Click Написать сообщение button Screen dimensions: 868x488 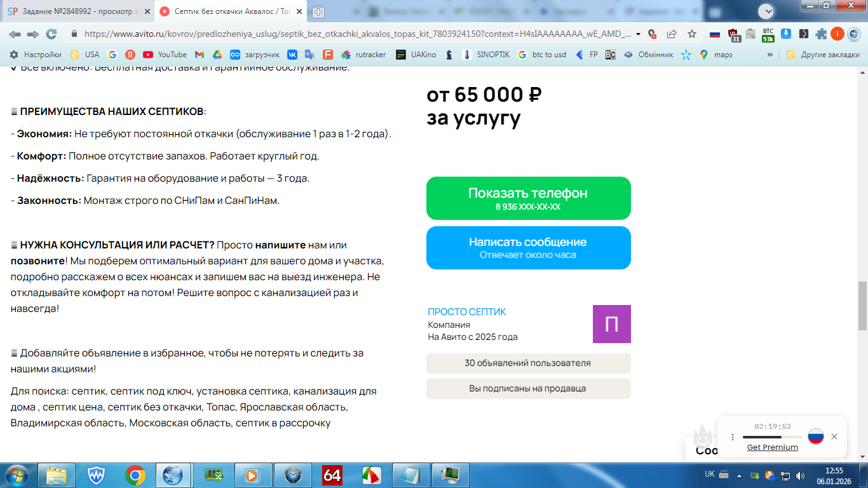pyautogui.click(x=529, y=248)
